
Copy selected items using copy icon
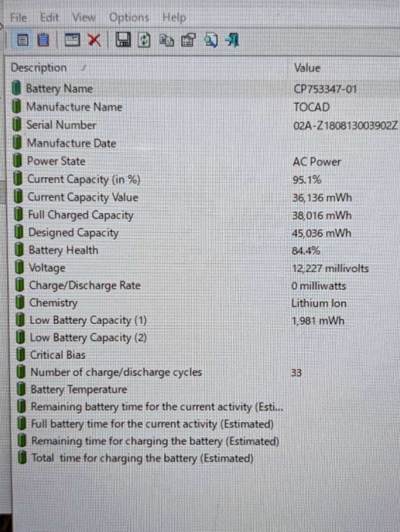click(x=166, y=40)
